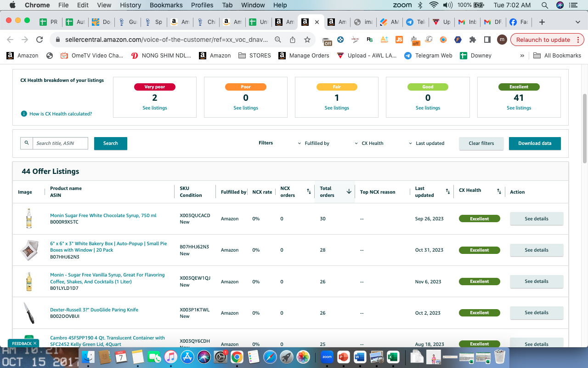The width and height of the screenshot is (588, 368).
Task: Open the Trash in the dock
Action: pyautogui.click(x=499, y=356)
